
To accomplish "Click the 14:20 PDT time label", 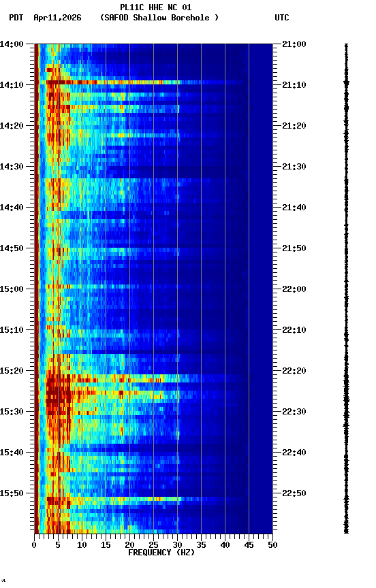I will [12, 126].
